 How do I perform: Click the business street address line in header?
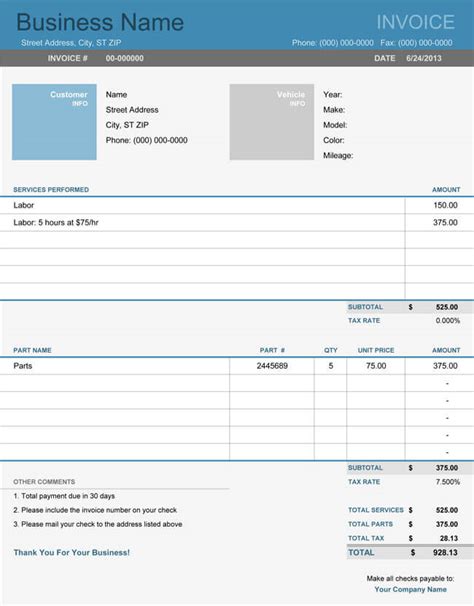[x=71, y=43]
